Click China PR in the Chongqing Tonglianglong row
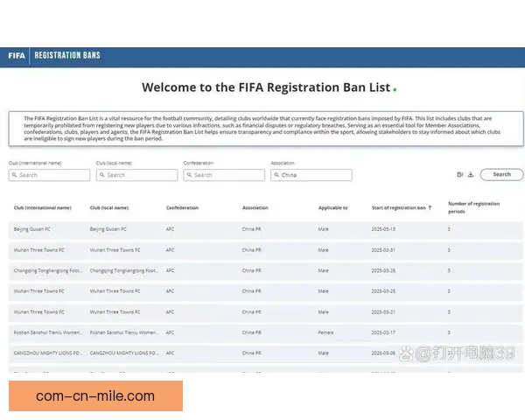This screenshot has height=420, width=525. pyautogui.click(x=251, y=270)
